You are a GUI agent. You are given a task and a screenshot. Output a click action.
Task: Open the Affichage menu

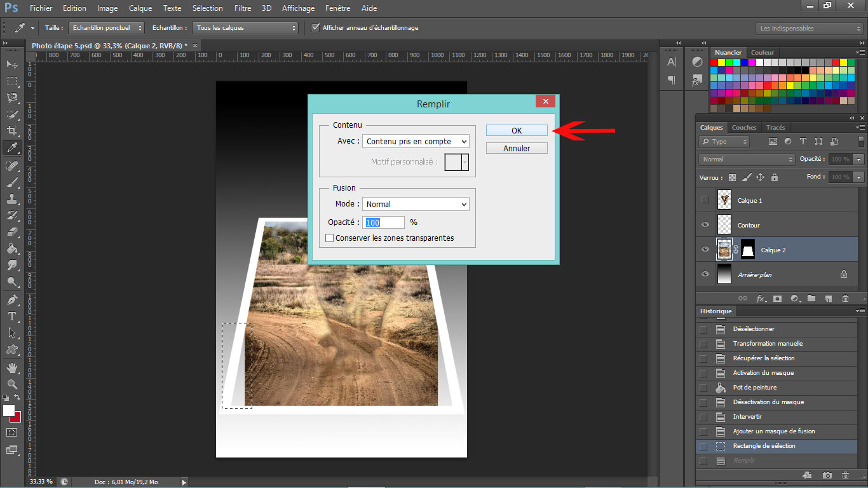tap(298, 8)
